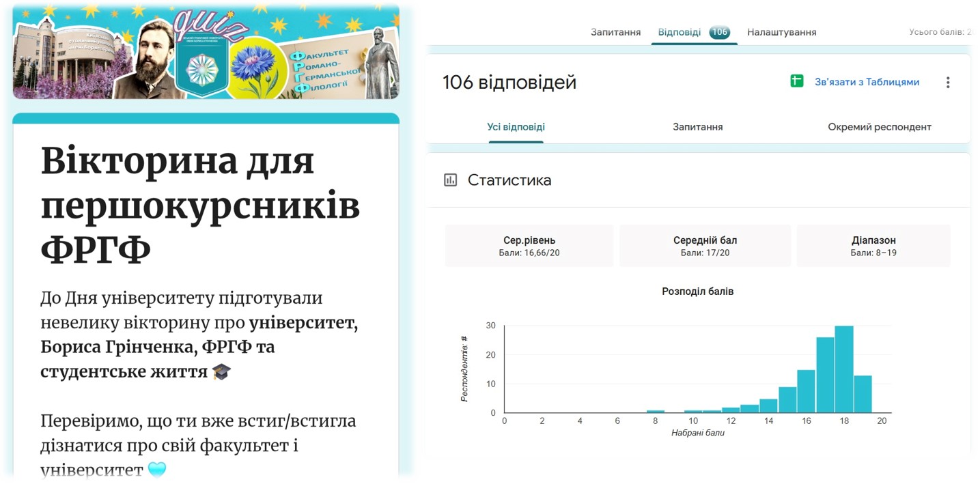Viewport: 980px width, 484px height.
Task: Click the tallest histogram bar at 18
Action: (844, 369)
